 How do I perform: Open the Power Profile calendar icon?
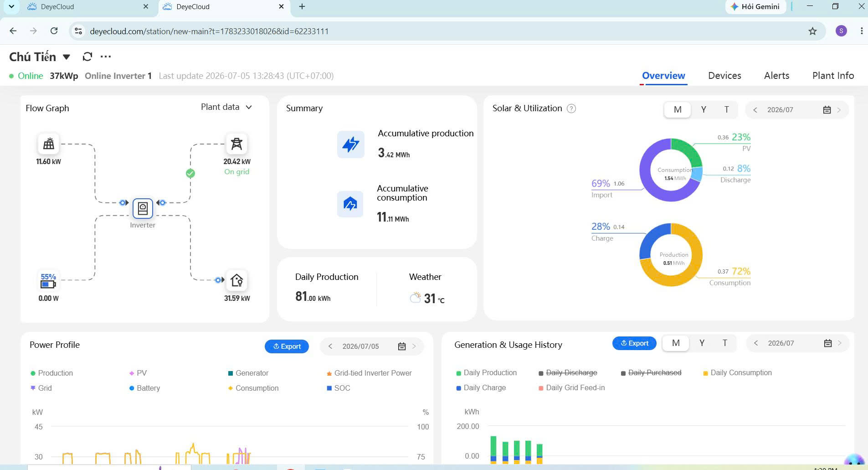click(402, 346)
